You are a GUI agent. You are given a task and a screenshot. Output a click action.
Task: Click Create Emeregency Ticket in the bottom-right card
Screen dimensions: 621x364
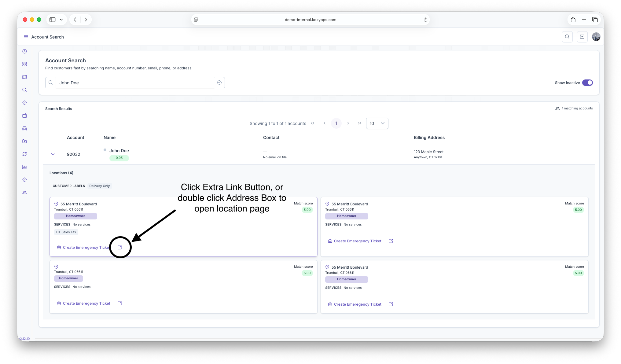pyautogui.click(x=357, y=304)
